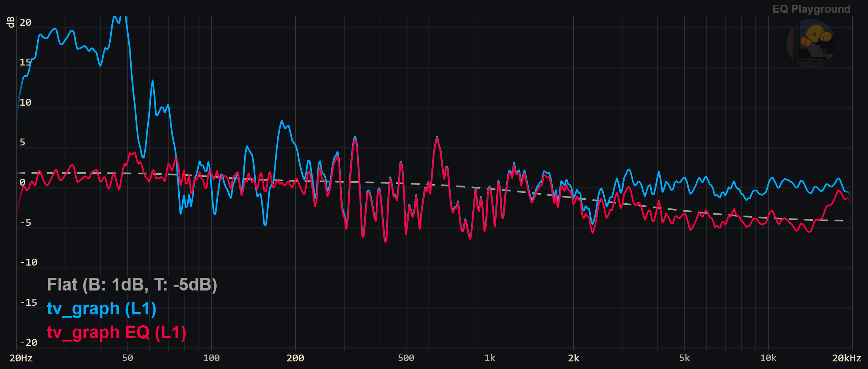Click the 'Flat (B: 1dB, T: -5dB)' target label
This screenshot has height=369, width=868.
tap(132, 285)
